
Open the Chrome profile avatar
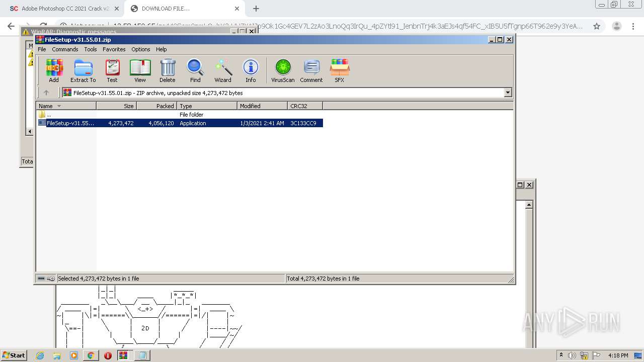tap(616, 26)
